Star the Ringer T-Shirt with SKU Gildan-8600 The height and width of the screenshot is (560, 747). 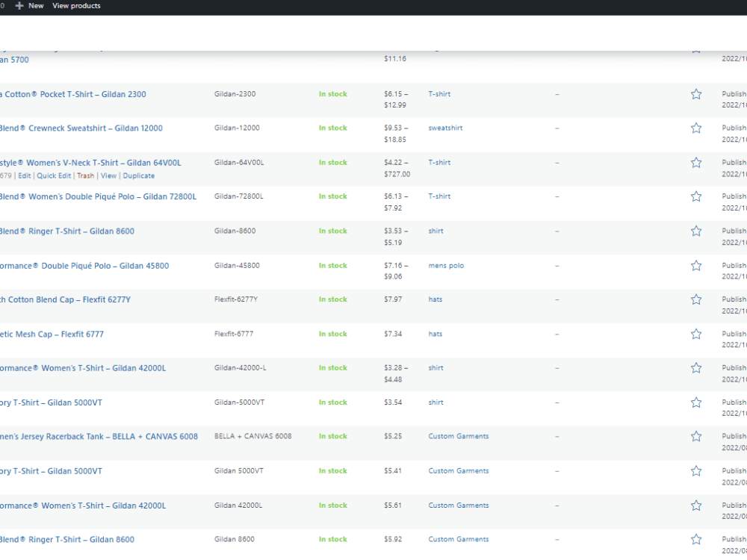click(696, 231)
